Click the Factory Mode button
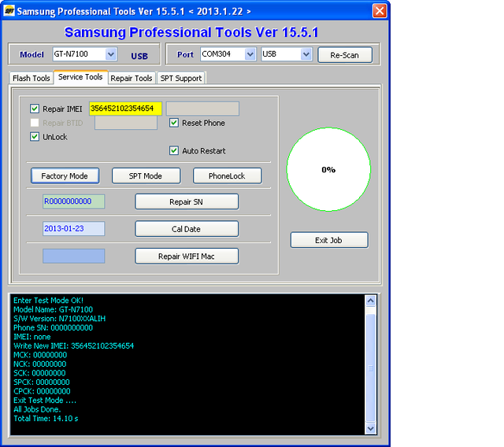504x447 pixels. (65, 176)
